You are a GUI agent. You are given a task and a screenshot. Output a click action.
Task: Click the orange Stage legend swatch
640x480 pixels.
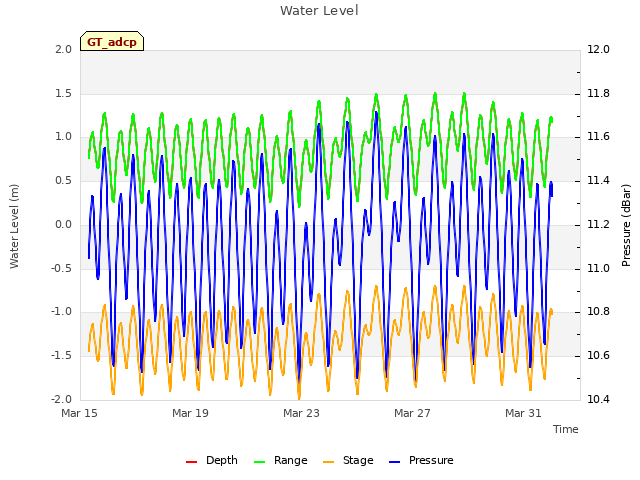pyautogui.click(x=328, y=462)
